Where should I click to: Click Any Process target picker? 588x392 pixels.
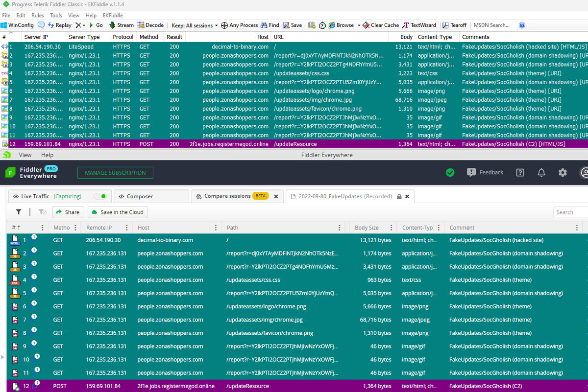[240, 25]
